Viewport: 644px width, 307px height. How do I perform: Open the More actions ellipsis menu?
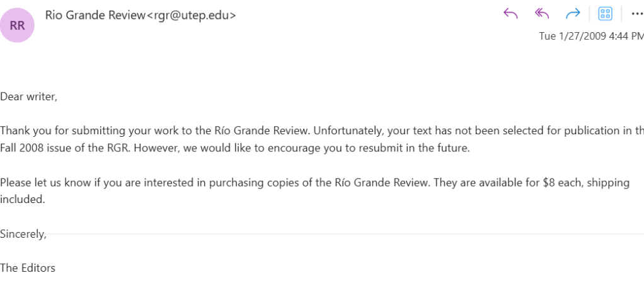click(x=636, y=14)
